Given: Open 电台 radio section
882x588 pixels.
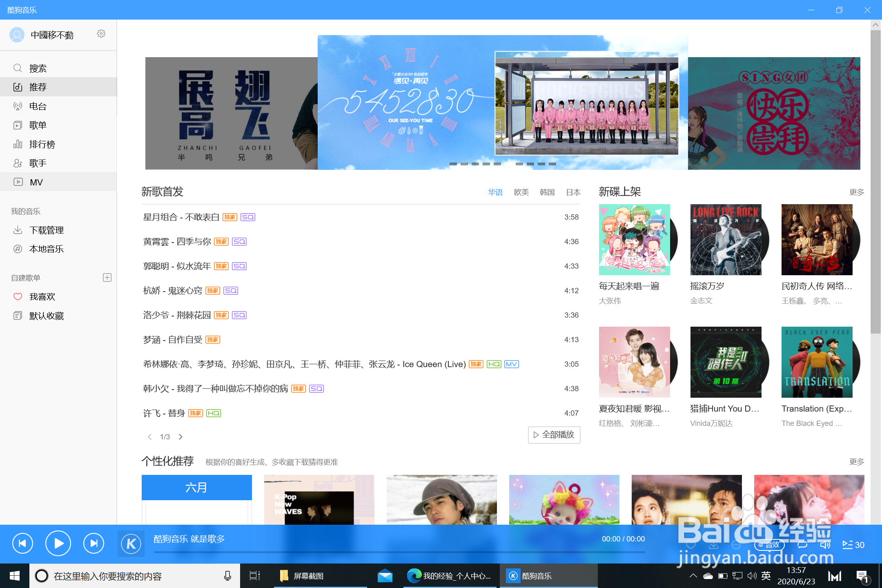Looking at the screenshot, I should (x=58, y=106).
